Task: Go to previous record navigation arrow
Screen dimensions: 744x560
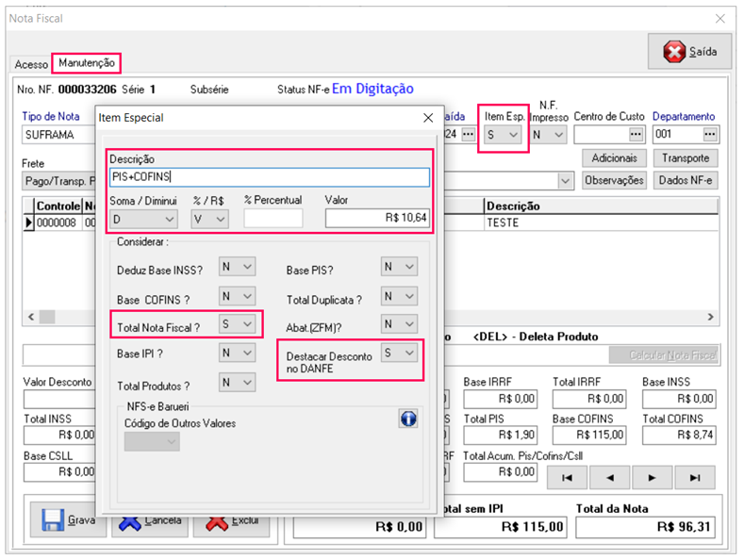Action: (x=609, y=478)
